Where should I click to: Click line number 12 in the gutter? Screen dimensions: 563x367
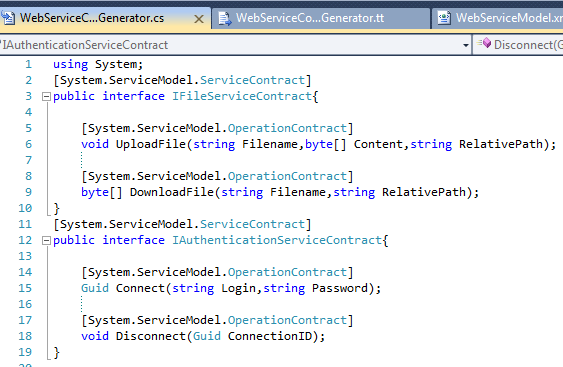click(25, 240)
